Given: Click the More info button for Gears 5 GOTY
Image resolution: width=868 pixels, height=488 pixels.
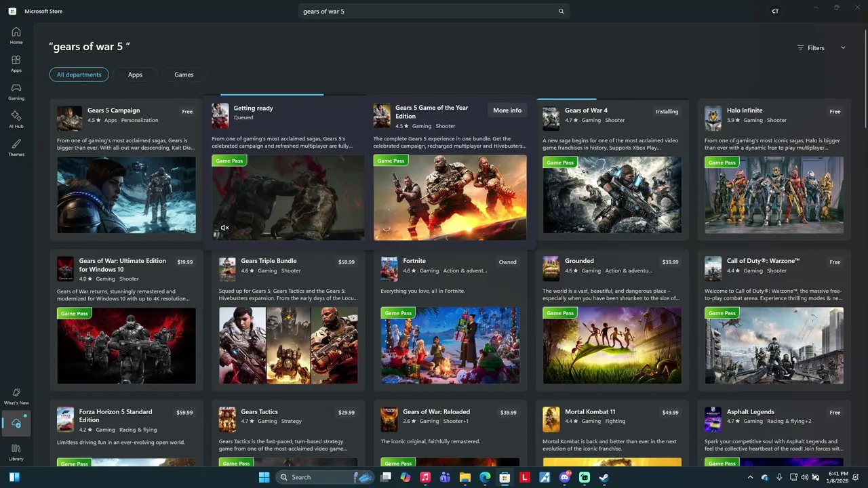Looking at the screenshot, I should point(507,110).
